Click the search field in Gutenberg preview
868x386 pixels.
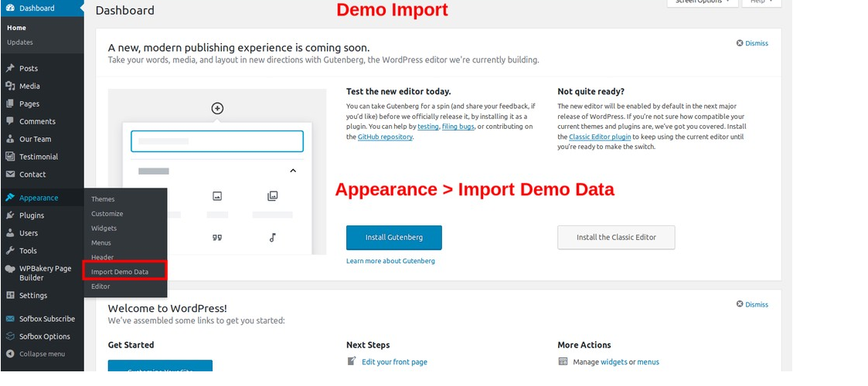(217, 141)
